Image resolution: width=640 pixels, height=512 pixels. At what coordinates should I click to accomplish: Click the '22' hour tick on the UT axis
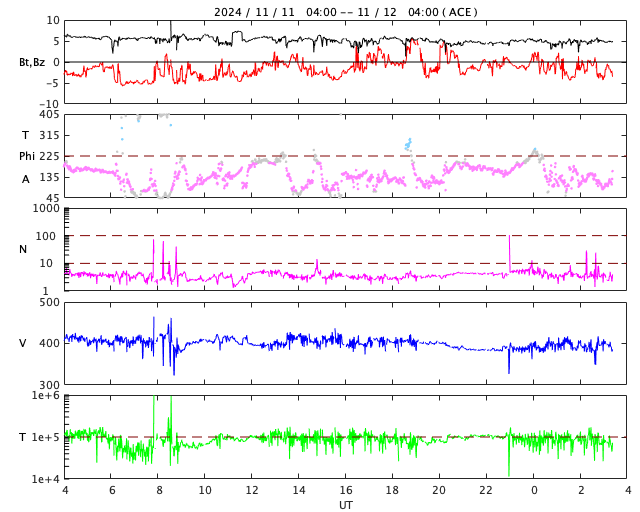(x=486, y=490)
